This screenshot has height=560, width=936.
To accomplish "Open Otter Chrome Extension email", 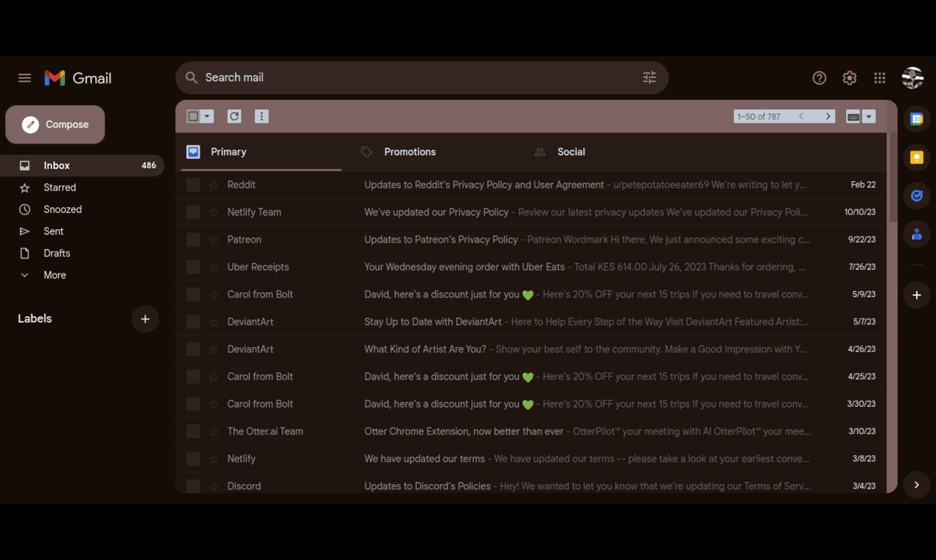I will [531, 431].
